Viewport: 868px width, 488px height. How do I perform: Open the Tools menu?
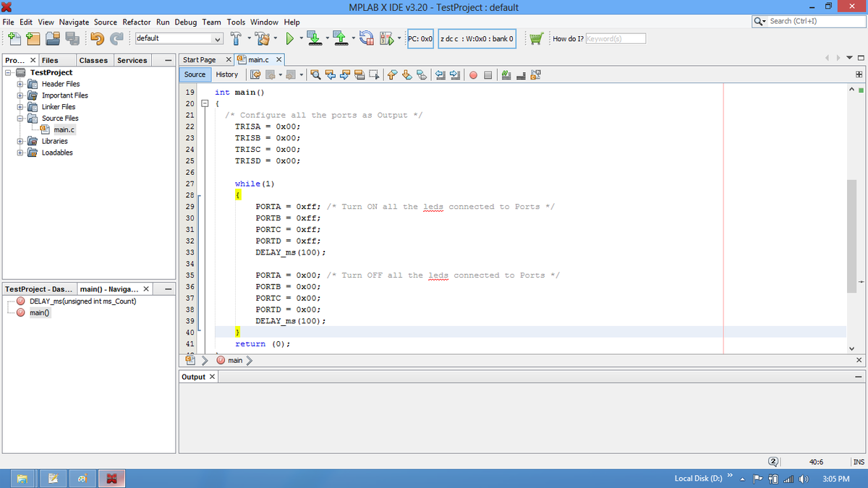click(237, 22)
